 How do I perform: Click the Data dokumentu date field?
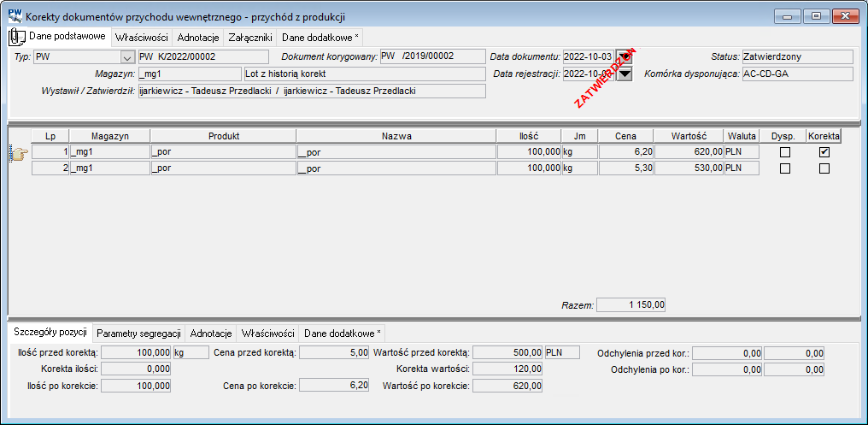click(589, 57)
